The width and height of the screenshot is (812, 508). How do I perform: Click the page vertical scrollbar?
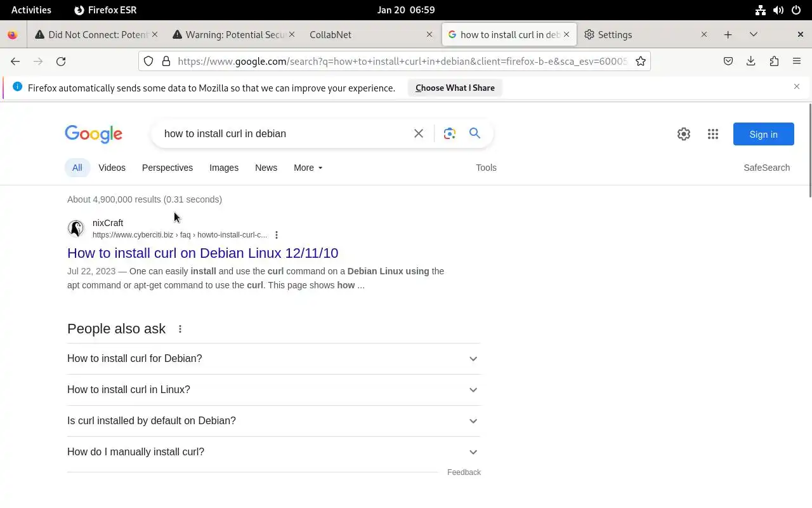(809, 150)
